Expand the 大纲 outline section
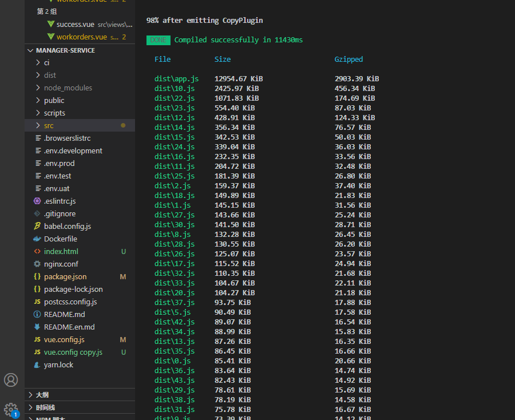Screen dimensions: 515x420 tap(30, 395)
